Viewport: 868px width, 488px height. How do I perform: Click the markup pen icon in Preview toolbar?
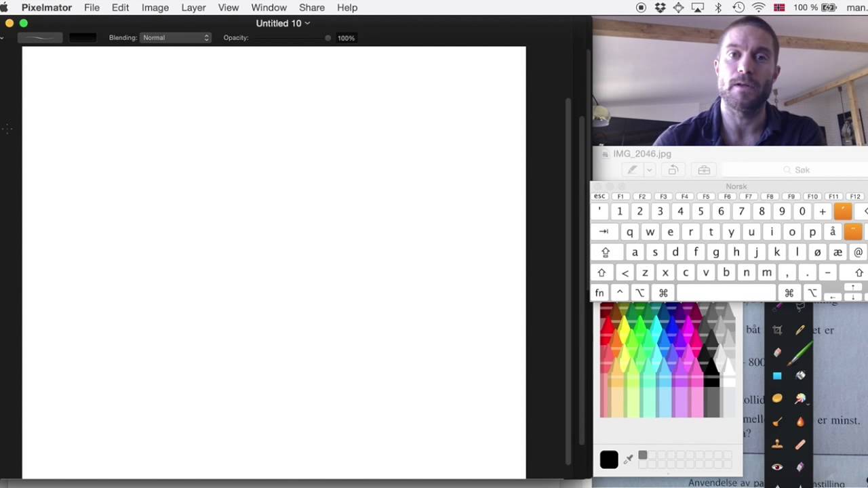(632, 170)
